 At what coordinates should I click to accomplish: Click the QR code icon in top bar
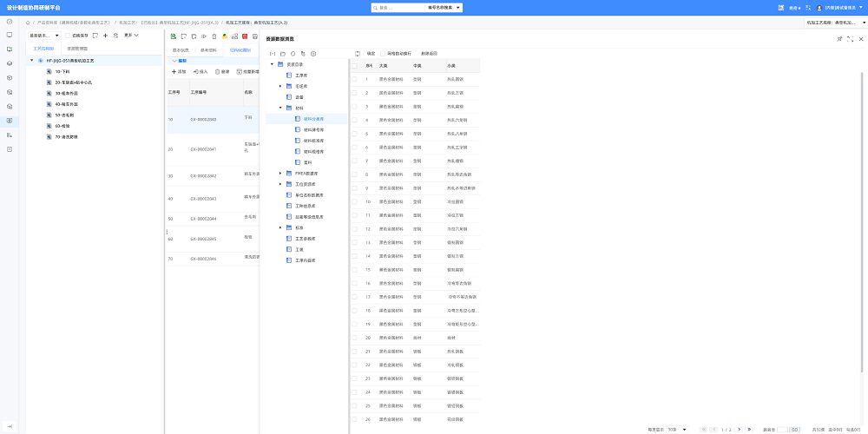pos(781,8)
